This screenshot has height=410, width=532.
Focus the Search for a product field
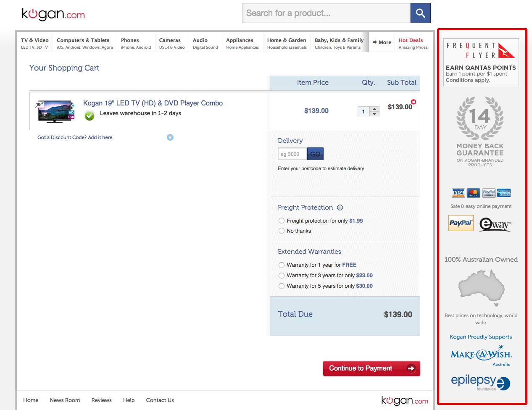coord(327,13)
